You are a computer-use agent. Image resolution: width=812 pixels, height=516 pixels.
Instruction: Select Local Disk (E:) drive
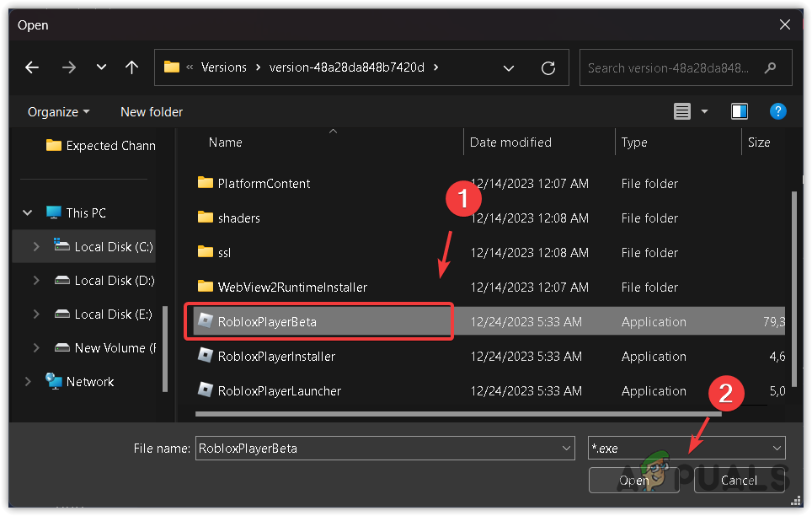click(103, 314)
